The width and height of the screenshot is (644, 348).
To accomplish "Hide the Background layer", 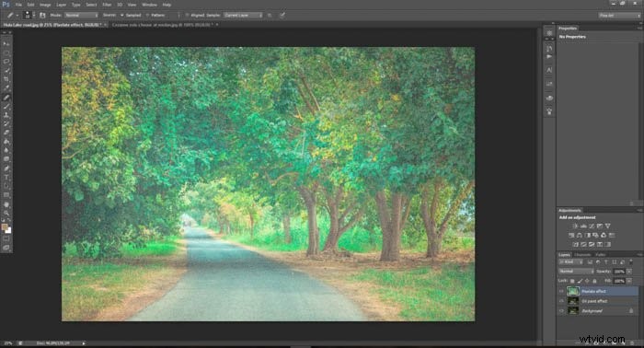I will (561, 311).
